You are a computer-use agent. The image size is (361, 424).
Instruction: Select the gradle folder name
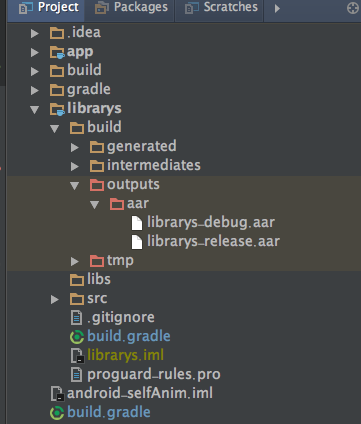89,89
